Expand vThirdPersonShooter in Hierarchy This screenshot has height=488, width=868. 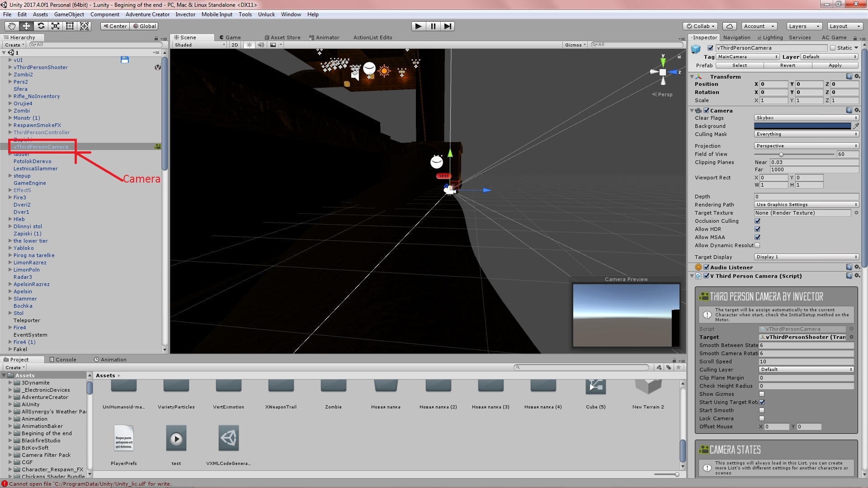(x=10, y=67)
